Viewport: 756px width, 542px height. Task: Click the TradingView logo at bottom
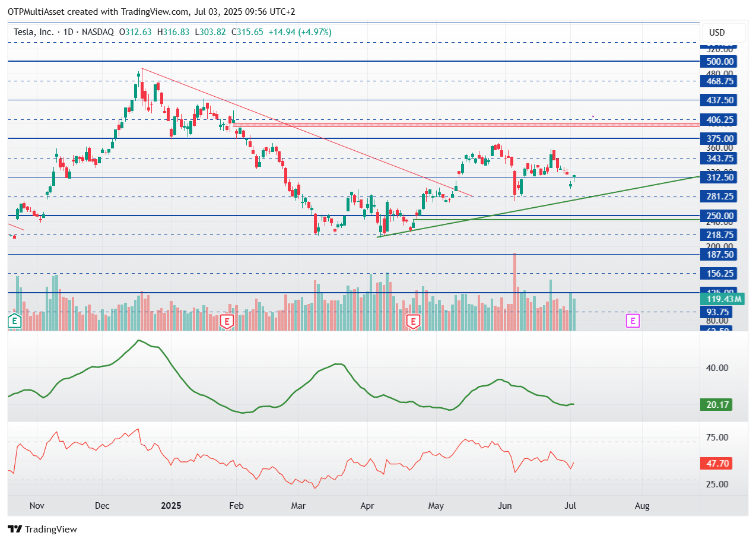pyautogui.click(x=42, y=529)
